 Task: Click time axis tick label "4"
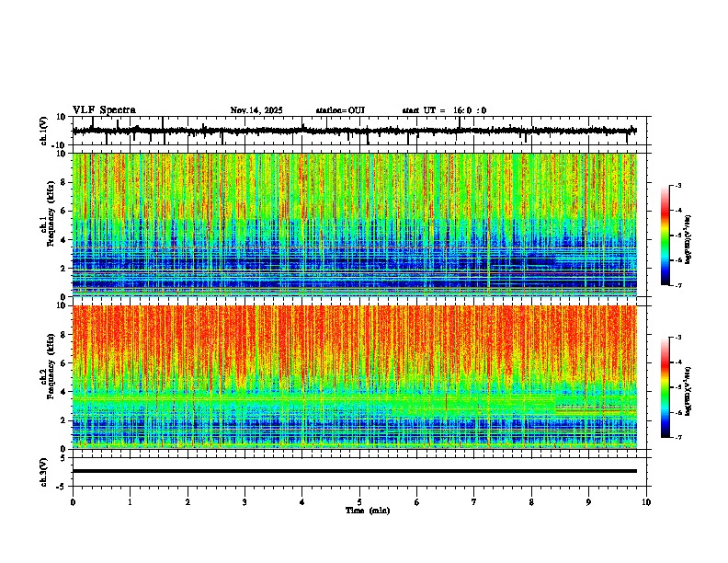pos(302,502)
